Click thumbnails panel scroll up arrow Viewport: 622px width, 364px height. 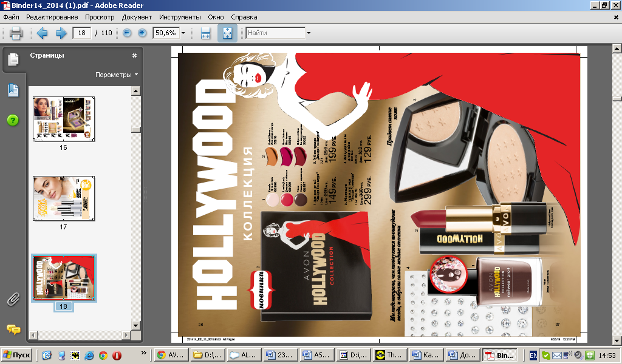[135, 91]
